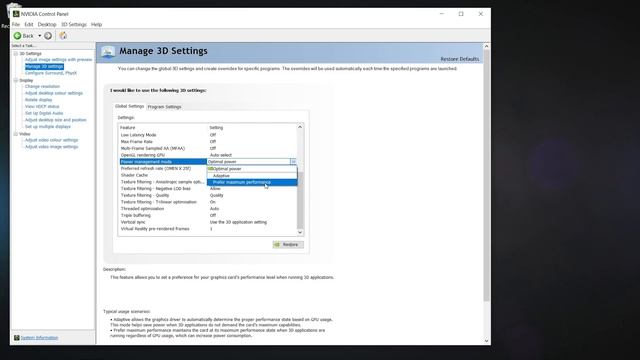
Task: Open Adjust desktop colour settings
Action: tap(53, 93)
